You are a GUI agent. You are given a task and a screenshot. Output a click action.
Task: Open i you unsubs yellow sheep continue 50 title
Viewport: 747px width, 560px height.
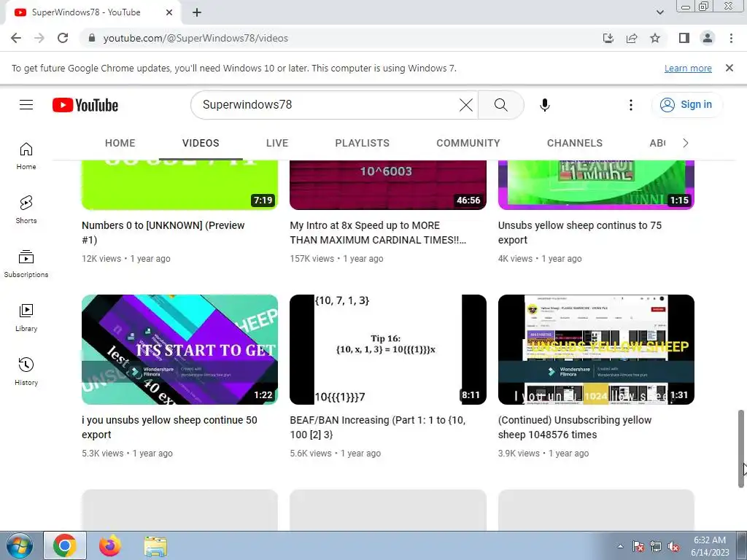169,427
